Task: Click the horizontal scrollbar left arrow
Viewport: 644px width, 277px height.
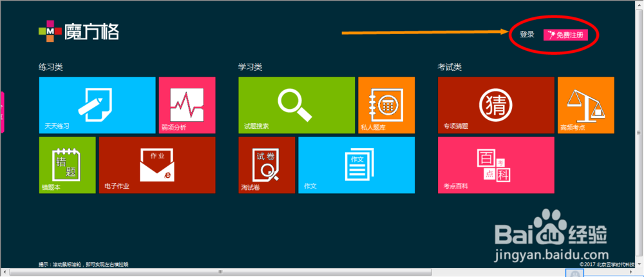Action: click(x=5, y=272)
